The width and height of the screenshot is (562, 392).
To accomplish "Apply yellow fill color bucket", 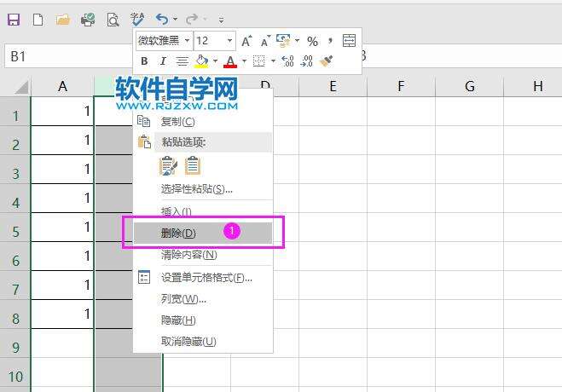I will click(202, 61).
